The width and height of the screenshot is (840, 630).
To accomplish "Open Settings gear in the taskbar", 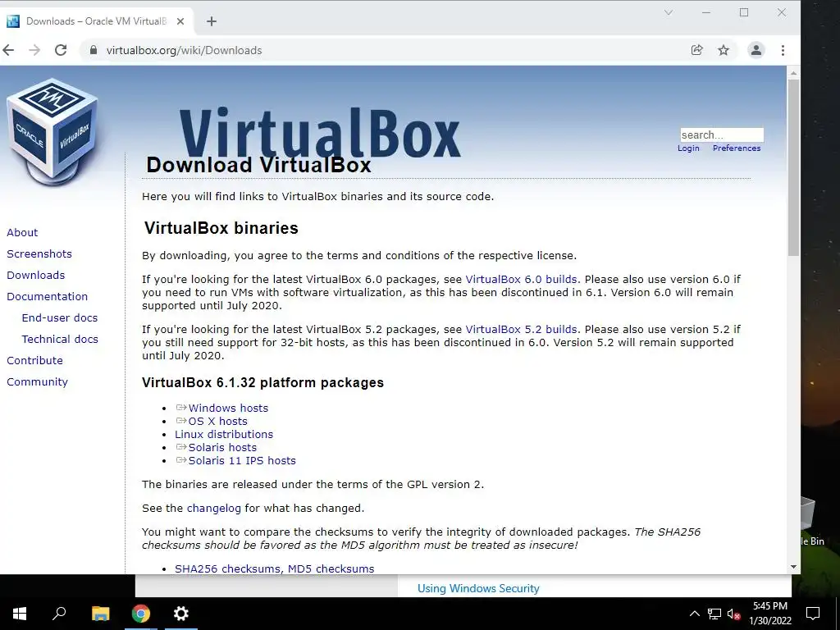I will (x=181, y=614).
